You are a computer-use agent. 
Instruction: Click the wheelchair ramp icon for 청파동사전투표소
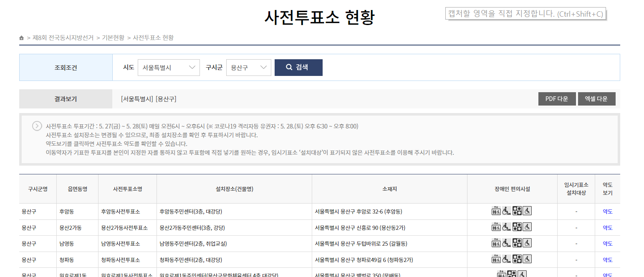click(x=507, y=259)
